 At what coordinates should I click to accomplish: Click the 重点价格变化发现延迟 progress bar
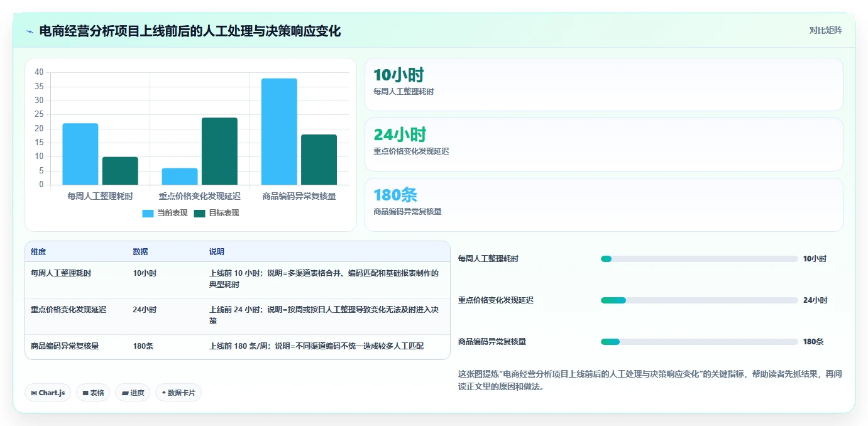[699, 300]
